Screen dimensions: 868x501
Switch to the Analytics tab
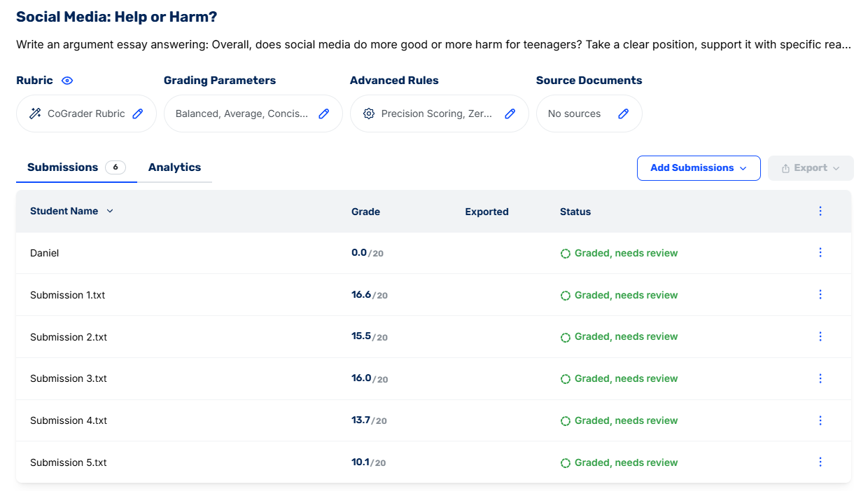[x=174, y=167]
